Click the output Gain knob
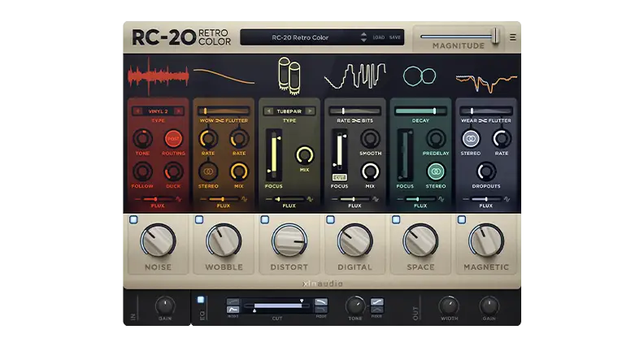 point(489,306)
